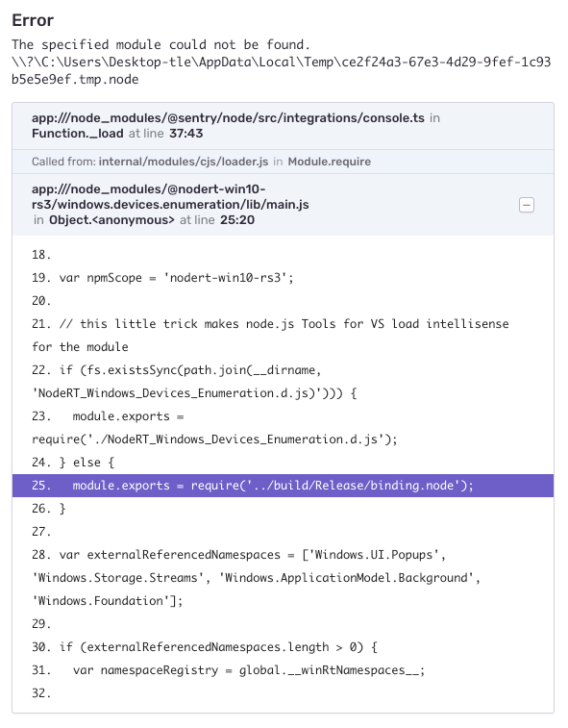Open the @sentry/node console.ts stack frame

coord(284,126)
